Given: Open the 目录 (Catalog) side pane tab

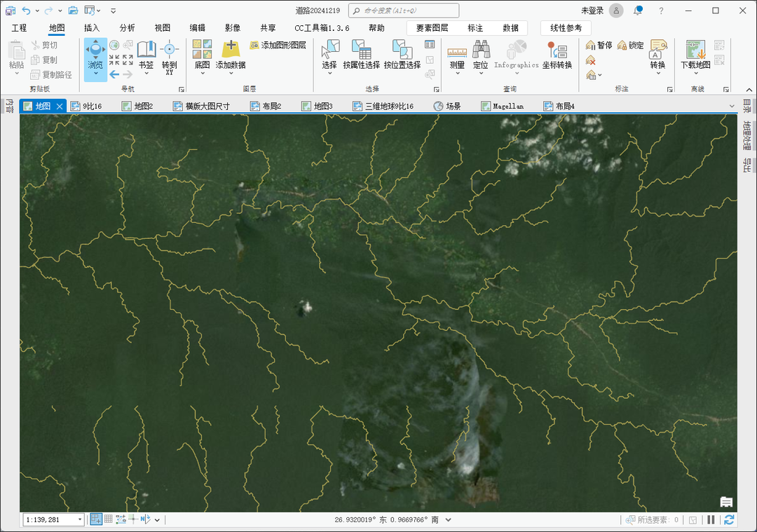Looking at the screenshot, I should (747, 107).
